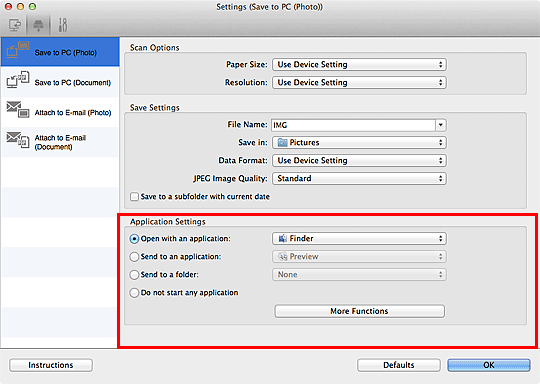Viewport: 540px width, 384px height.
Task: Click the More Functions button
Action: [360, 311]
